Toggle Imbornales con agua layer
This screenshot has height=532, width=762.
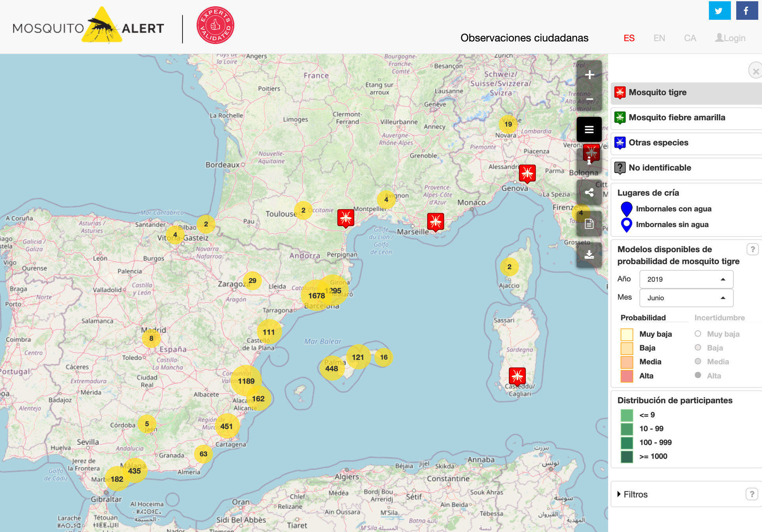tap(666, 209)
